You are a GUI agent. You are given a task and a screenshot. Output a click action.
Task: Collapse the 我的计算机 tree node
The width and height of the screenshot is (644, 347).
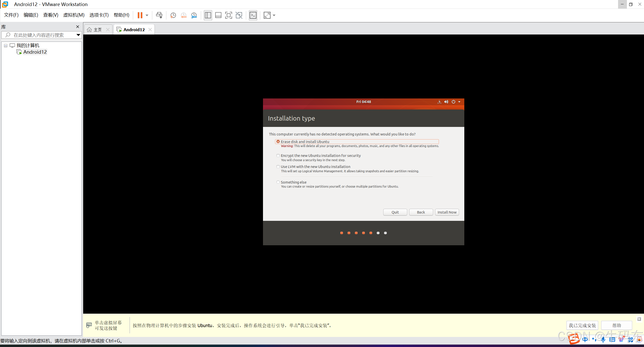click(x=6, y=46)
